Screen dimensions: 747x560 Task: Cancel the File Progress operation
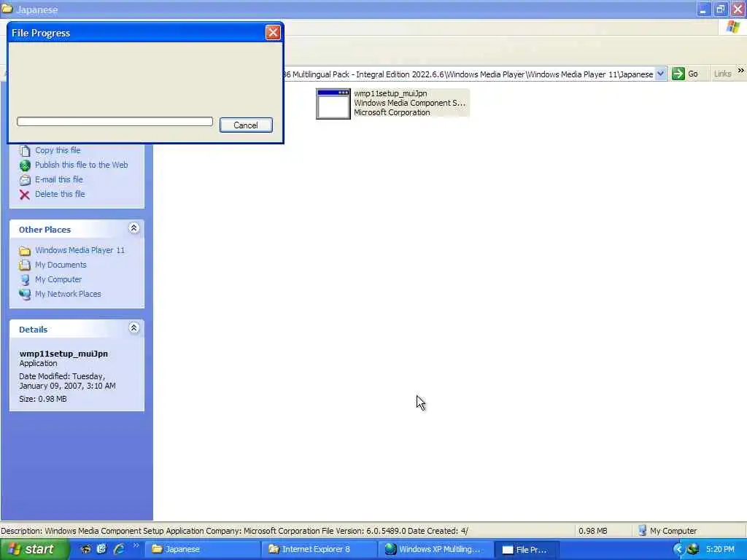point(246,125)
